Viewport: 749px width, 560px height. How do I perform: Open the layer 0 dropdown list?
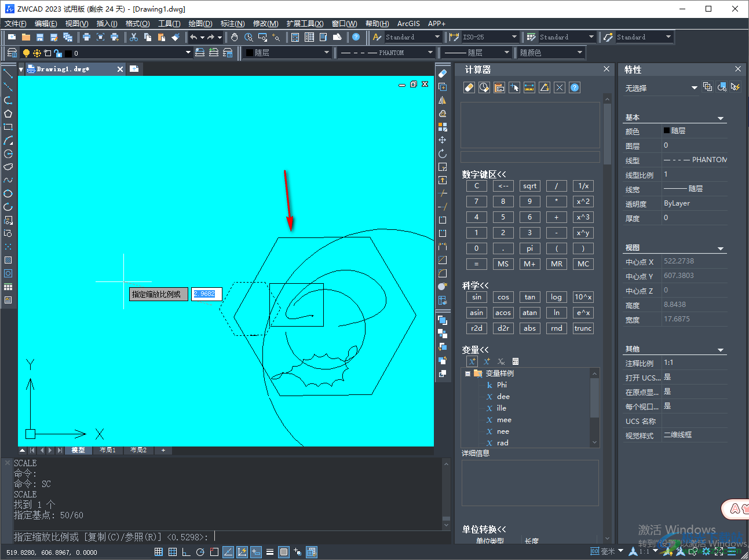[188, 53]
